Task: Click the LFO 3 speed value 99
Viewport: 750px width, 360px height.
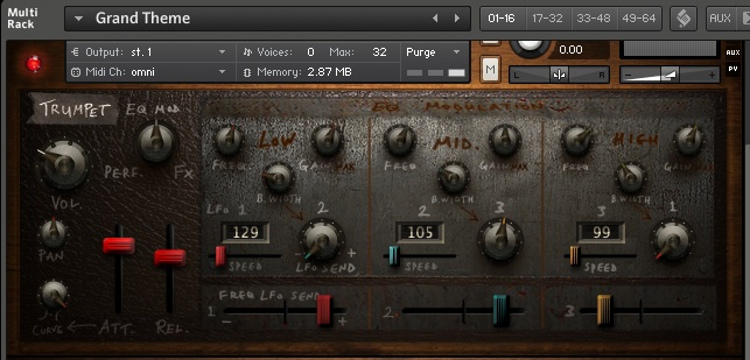Action: pyautogui.click(x=601, y=233)
